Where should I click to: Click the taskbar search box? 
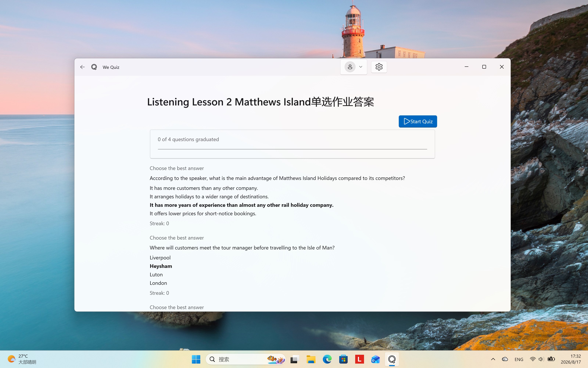[x=245, y=359]
